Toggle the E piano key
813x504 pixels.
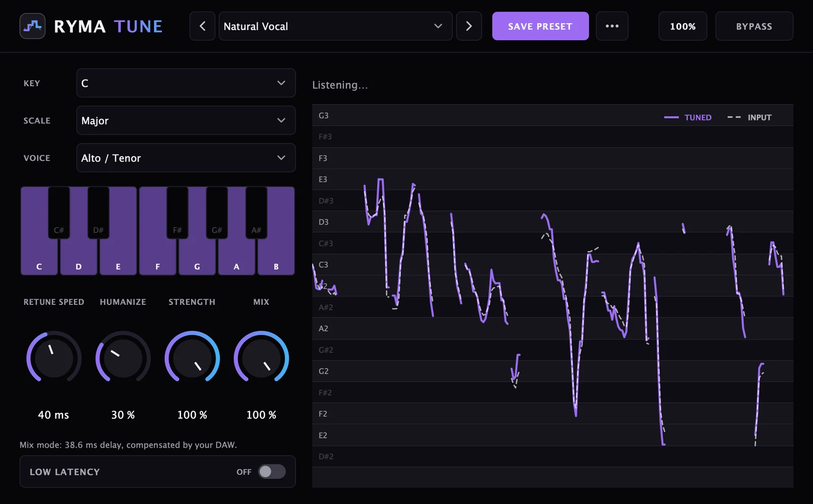pos(118,258)
